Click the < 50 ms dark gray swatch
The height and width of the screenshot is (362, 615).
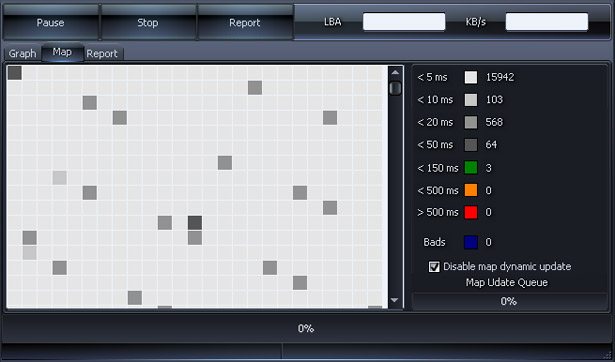point(471,145)
